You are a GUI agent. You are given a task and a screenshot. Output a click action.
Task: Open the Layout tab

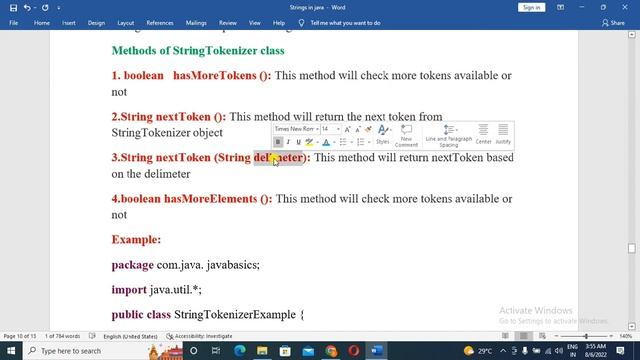click(x=126, y=23)
